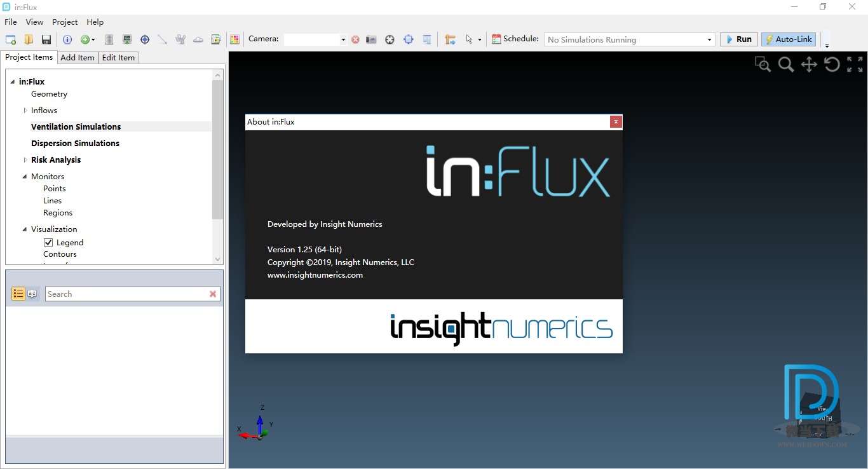This screenshot has width=868, height=469.
Task: Click the red delete camera icon
Action: [355, 39]
